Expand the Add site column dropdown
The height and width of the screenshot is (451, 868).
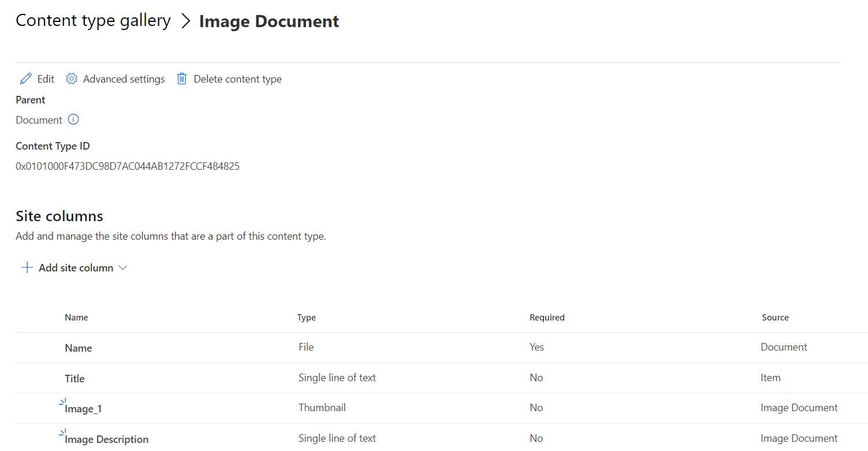point(123,267)
